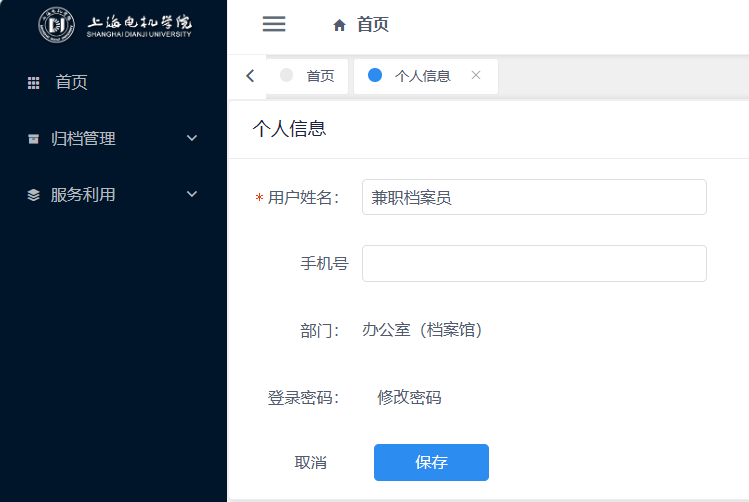This screenshot has width=749, height=502.
Task: Open the 归档管理 sidebar menu label
Action: pyautogui.click(x=83, y=139)
